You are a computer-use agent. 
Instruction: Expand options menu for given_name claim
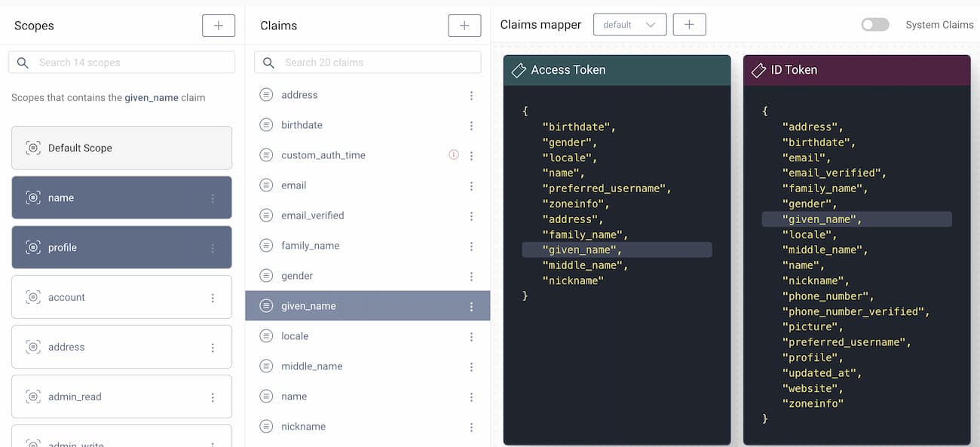[471, 307]
